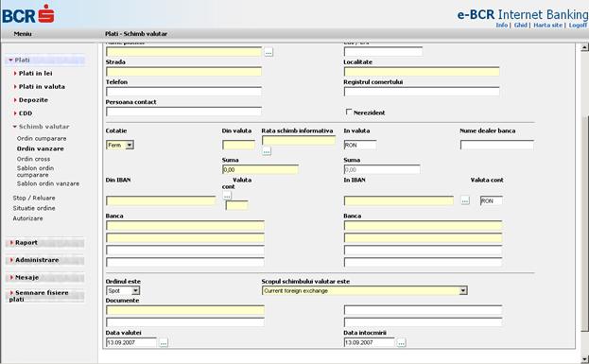Open Stop / Reluare entry
This screenshot has height=364, width=589.
(34, 198)
